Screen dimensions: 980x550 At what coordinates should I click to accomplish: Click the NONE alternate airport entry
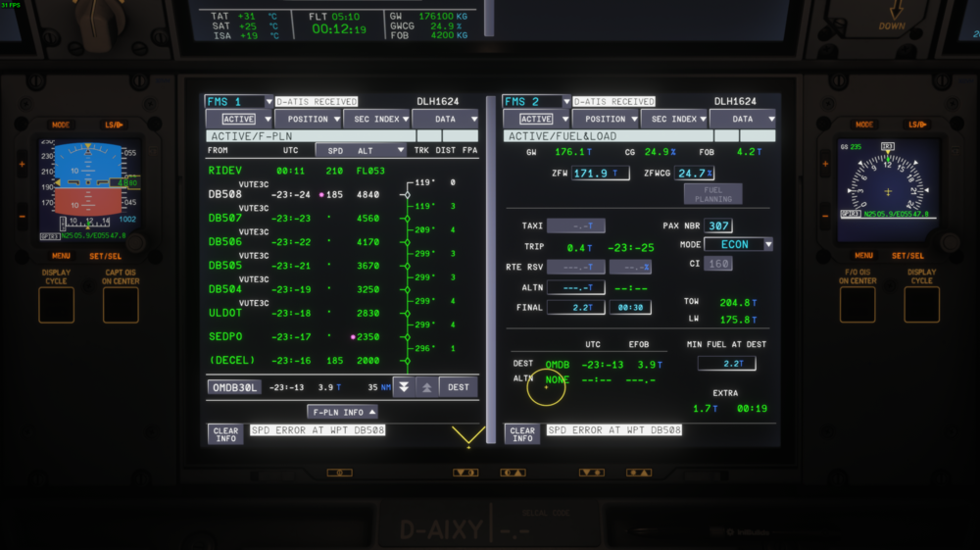(x=557, y=379)
